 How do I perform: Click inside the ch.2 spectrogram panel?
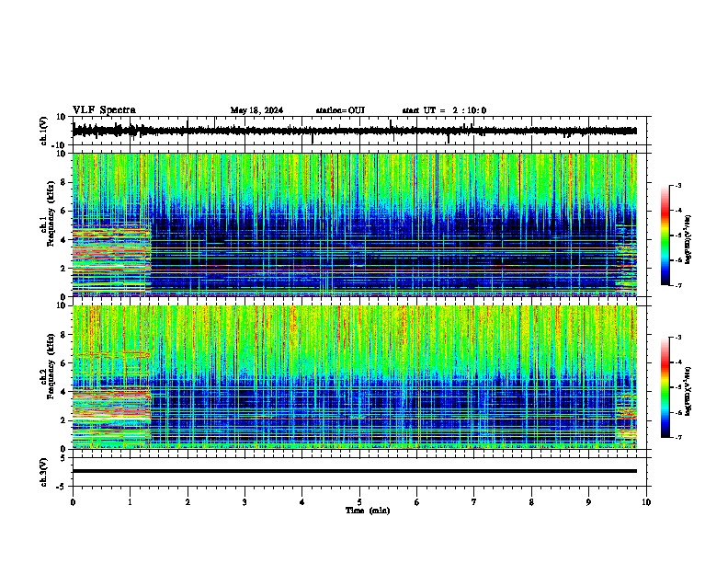(x=354, y=377)
